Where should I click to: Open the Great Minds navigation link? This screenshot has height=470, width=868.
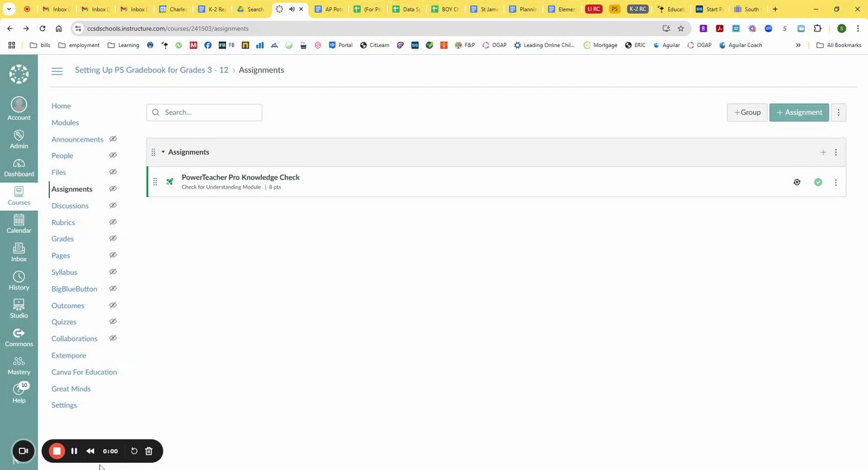[71, 389]
